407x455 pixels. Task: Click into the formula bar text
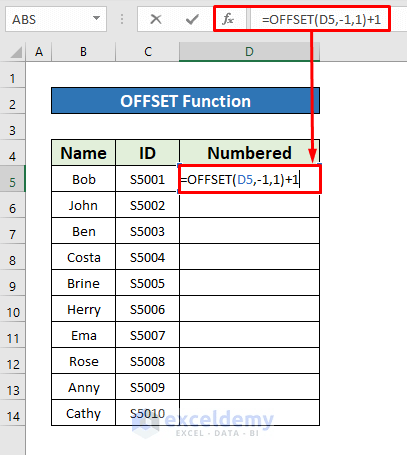(321, 19)
